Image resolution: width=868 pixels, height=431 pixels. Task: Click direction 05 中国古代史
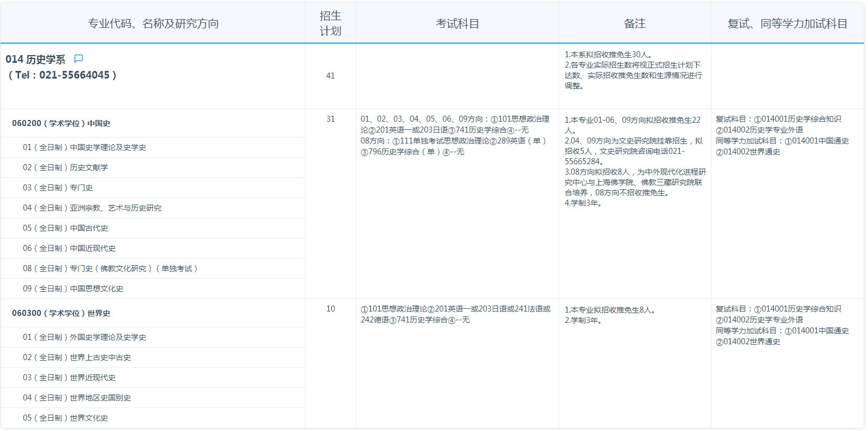coord(65,228)
